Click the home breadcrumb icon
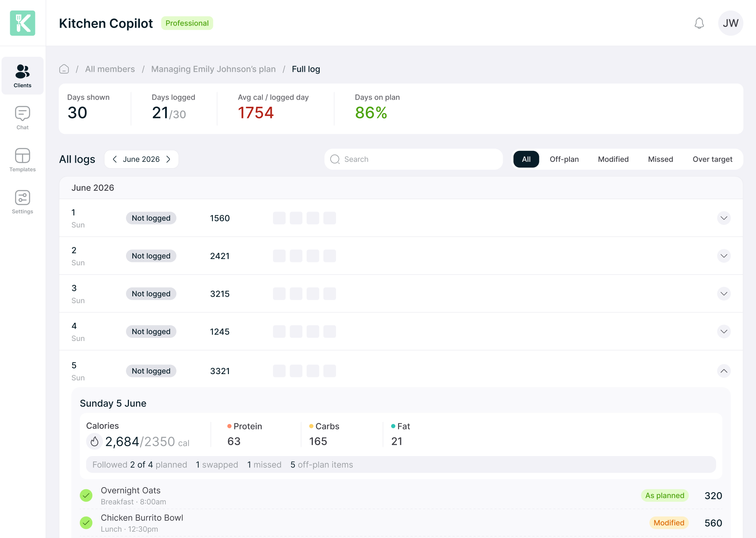Image resolution: width=756 pixels, height=538 pixels. coord(64,69)
